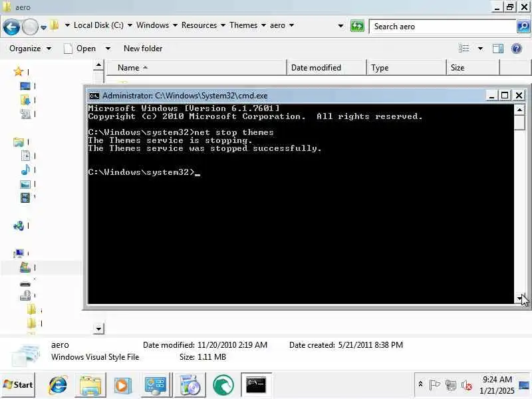
Task: Open Documents library icon
Action: click(25, 156)
